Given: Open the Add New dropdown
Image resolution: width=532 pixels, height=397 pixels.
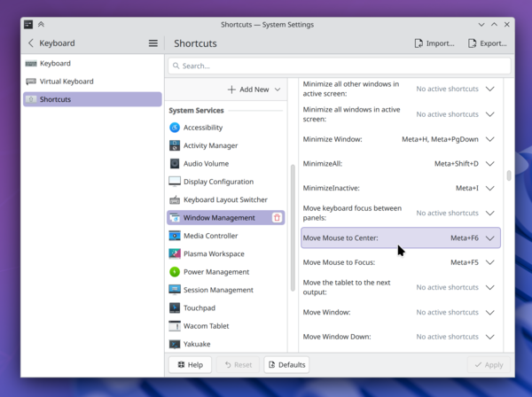Looking at the screenshot, I should tap(254, 90).
